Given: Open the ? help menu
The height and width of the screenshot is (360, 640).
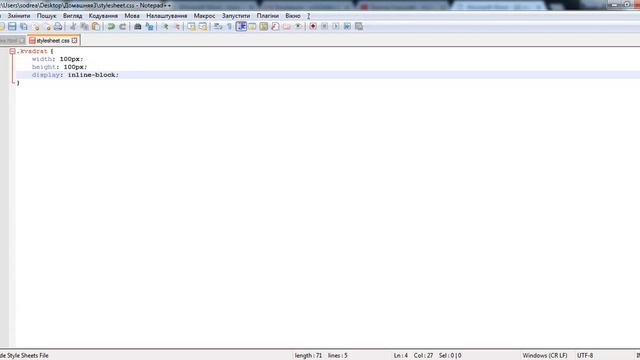Looking at the screenshot, I should pos(309,16).
